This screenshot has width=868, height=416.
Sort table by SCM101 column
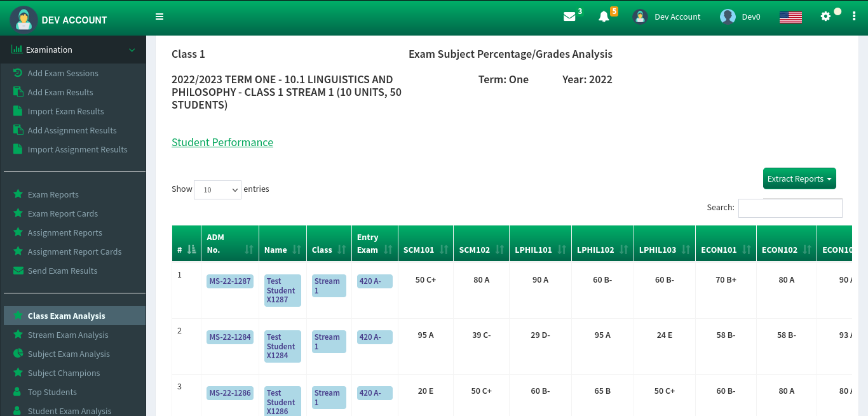click(426, 243)
